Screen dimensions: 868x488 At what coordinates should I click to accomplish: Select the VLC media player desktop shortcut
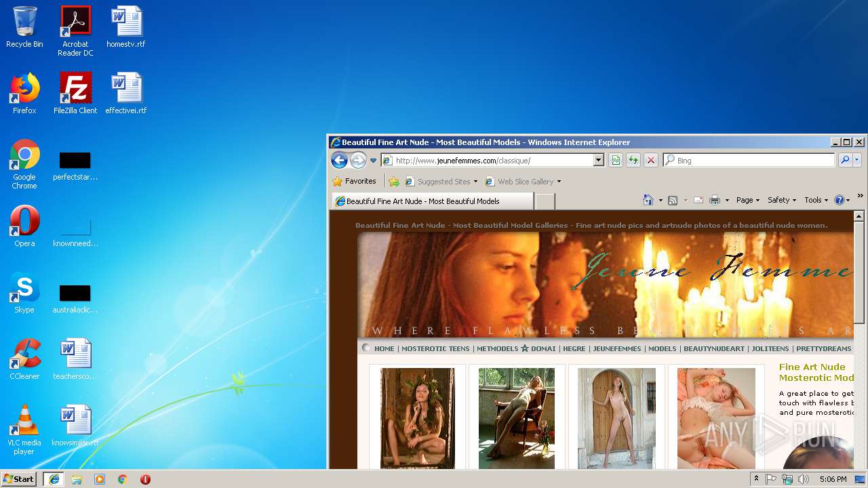[24, 430]
